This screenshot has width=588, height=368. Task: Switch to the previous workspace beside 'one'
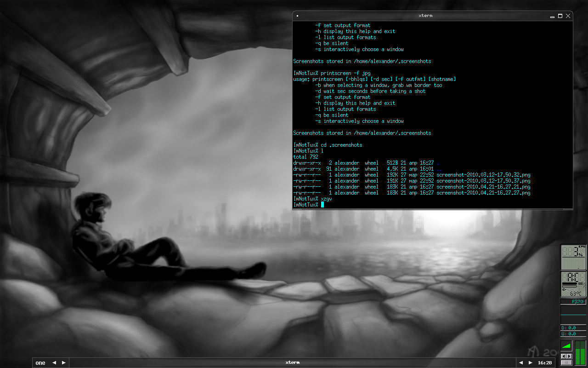[x=54, y=363]
